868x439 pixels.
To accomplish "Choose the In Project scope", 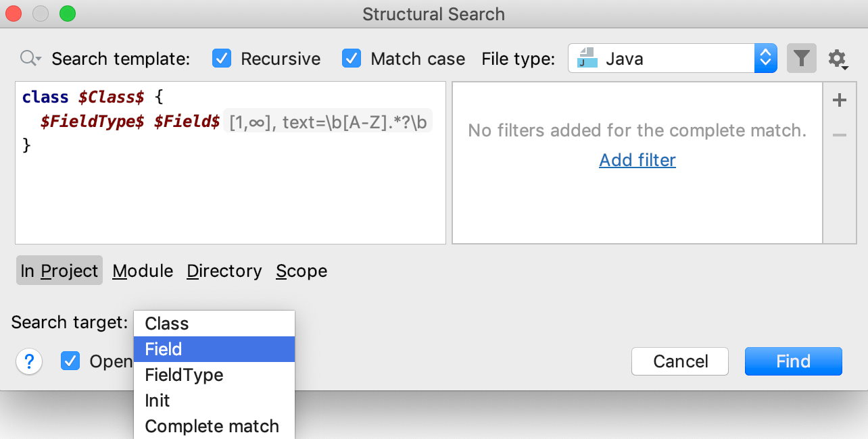I will point(59,271).
